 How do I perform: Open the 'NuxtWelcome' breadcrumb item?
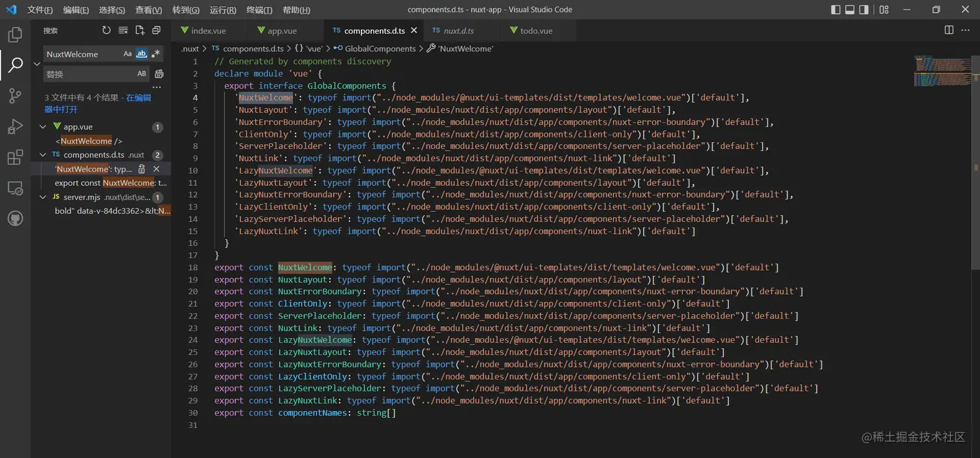click(x=460, y=49)
